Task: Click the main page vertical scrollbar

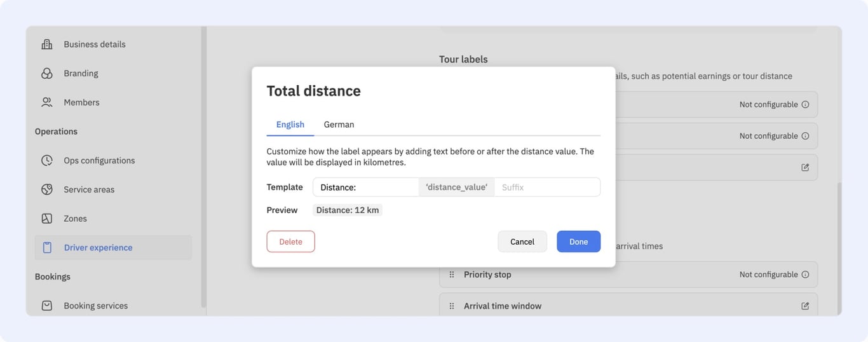Action: click(839, 248)
